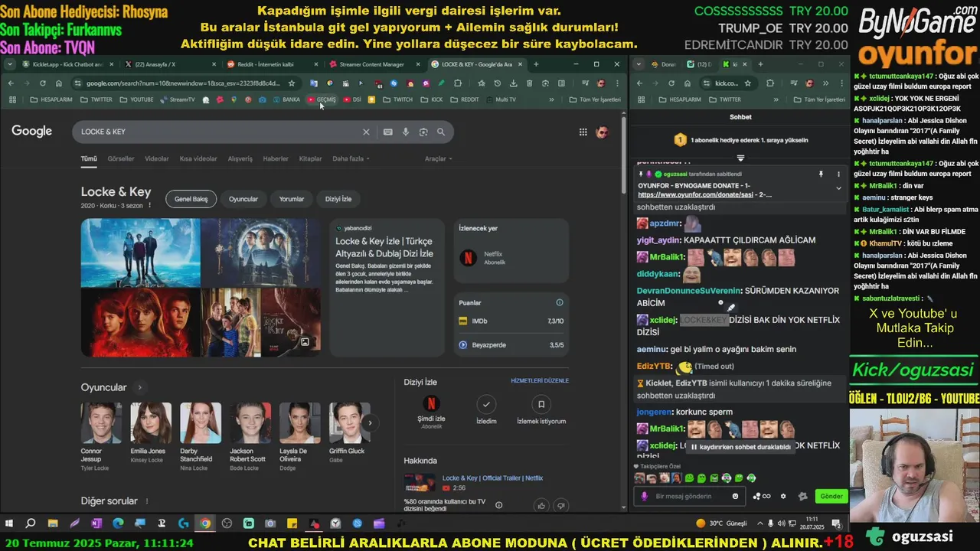Open Windows Start menu
Viewport: 980px width, 551px height.
coord(10,523)
